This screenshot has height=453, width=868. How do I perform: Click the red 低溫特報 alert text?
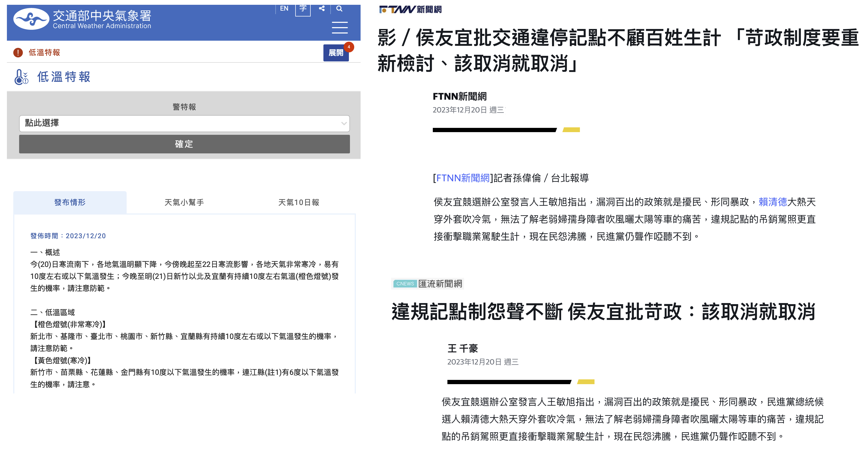pyautogui.click(x=44, y=53)
